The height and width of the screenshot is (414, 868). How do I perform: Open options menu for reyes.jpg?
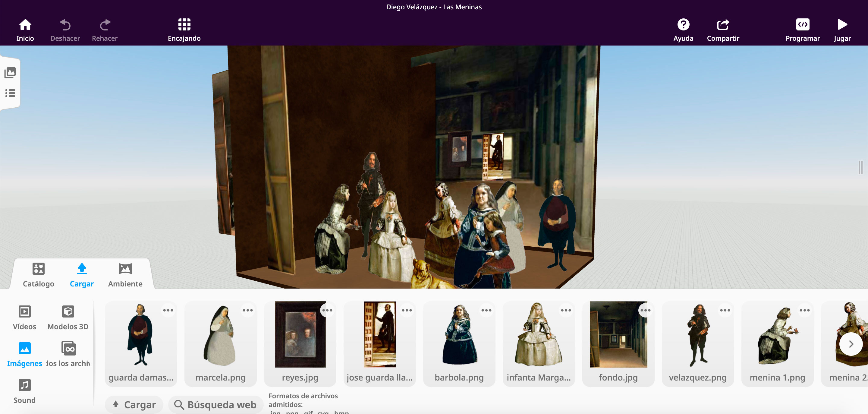click(327, 310)
